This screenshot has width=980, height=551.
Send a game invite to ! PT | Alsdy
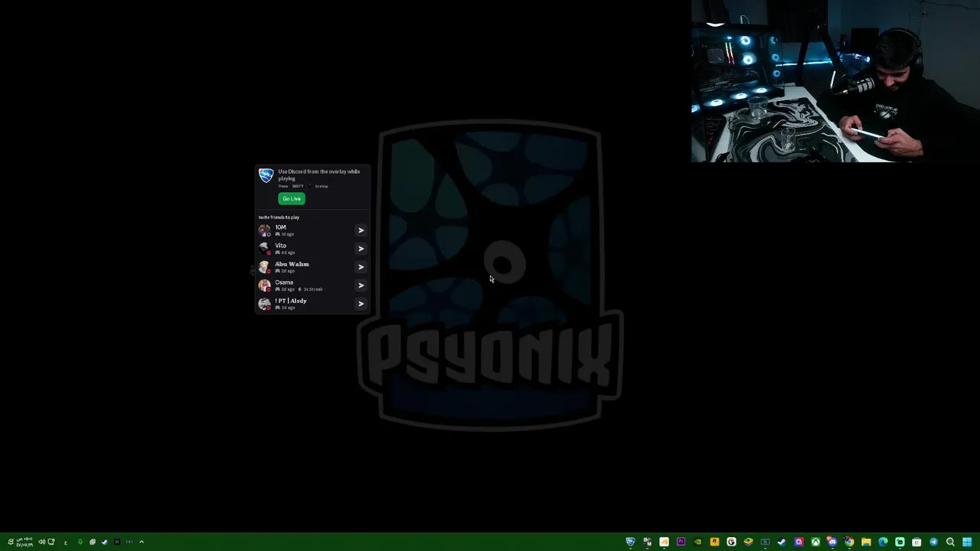[x=361, y=304]
